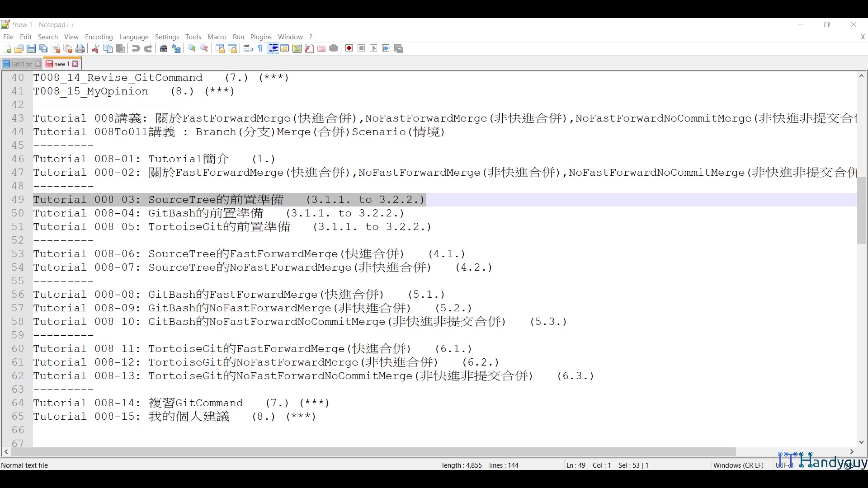Start macro recording with red record icon
The width and height of the screenshot is (868, 488).
349,48
